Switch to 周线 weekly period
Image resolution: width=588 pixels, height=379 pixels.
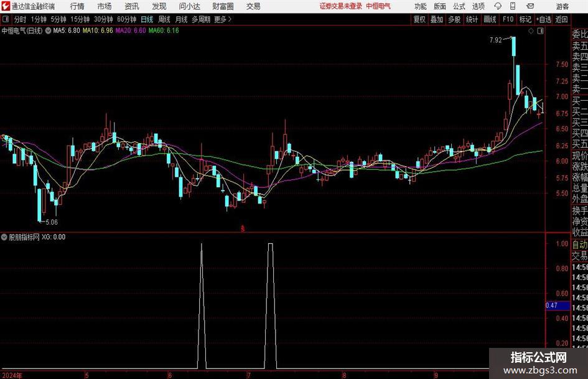click(164, 19)
